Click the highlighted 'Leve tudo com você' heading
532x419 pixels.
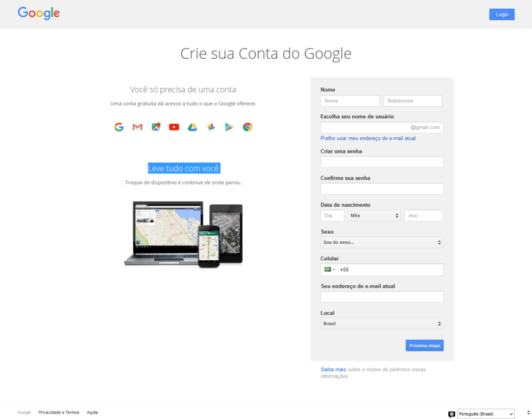click(184, 168)
